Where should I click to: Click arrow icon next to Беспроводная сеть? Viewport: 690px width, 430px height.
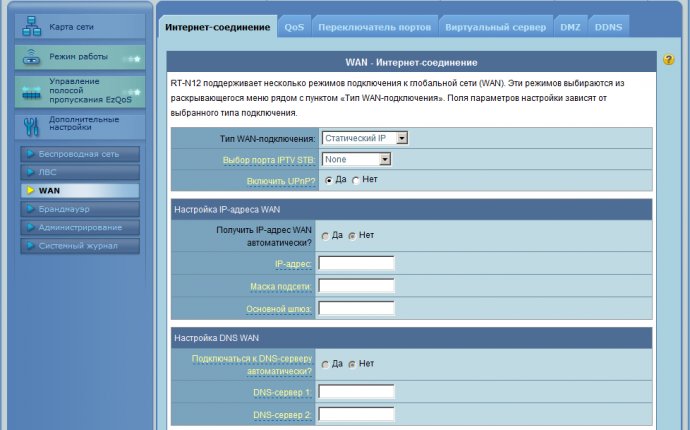click(30, 154)
